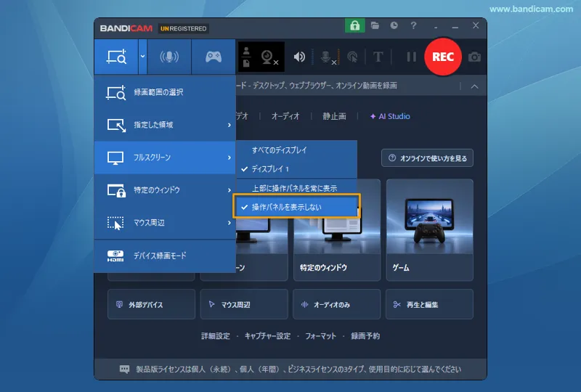Screen dimensions: 581x392
Task: Click the UNREGISTERED badge
Action: 184,28
